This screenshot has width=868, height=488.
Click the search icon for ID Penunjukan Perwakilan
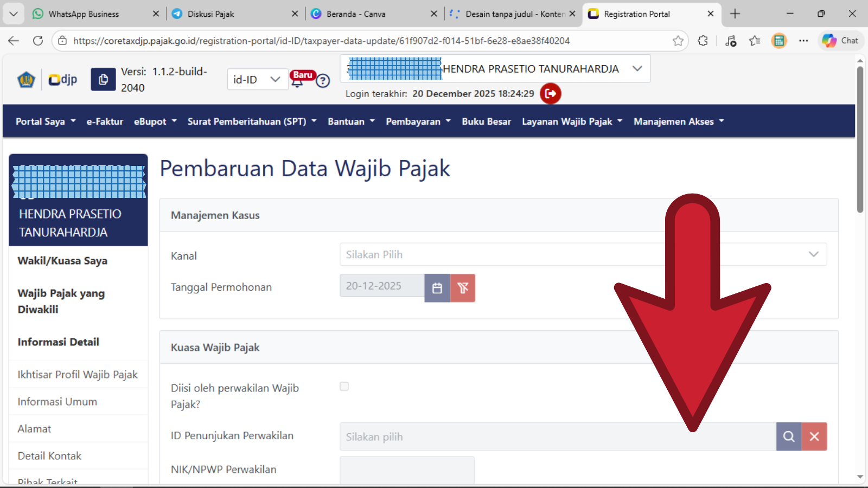coord(789,436)
